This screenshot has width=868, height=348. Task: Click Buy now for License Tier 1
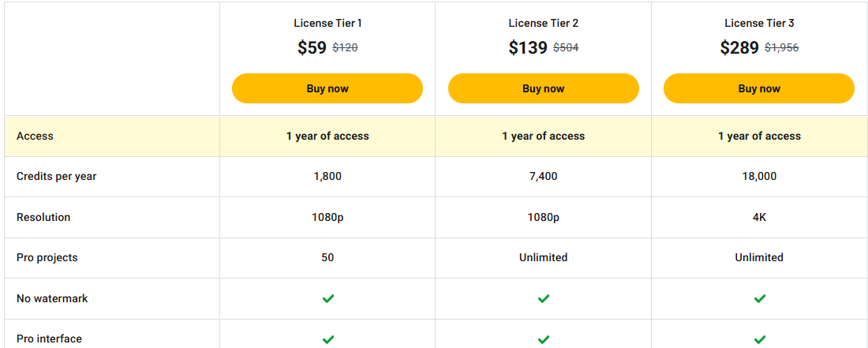[x=327, y=88]
